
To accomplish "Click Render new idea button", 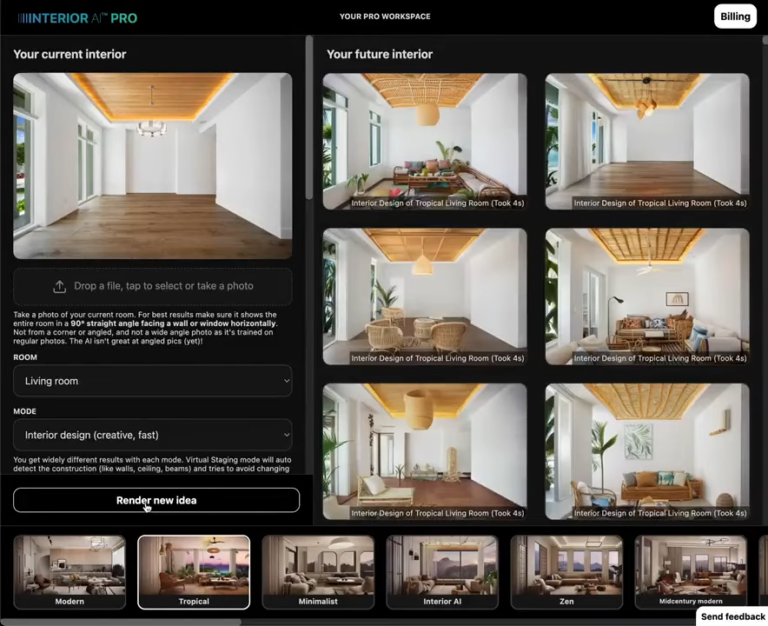I will tap(156, 500).
